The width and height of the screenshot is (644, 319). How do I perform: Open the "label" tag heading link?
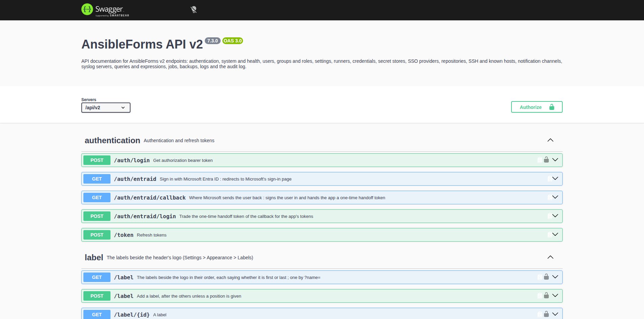point(94,258)
